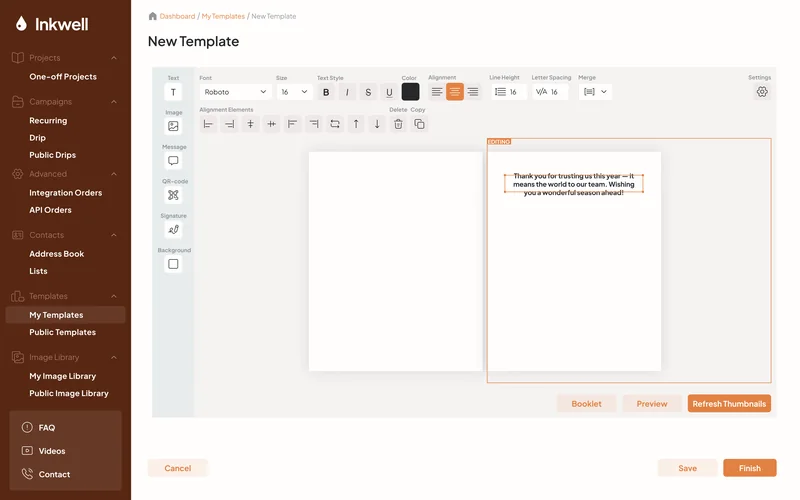Click the Inkwell logo
This screenshot has height=500, width=800.
52,24
